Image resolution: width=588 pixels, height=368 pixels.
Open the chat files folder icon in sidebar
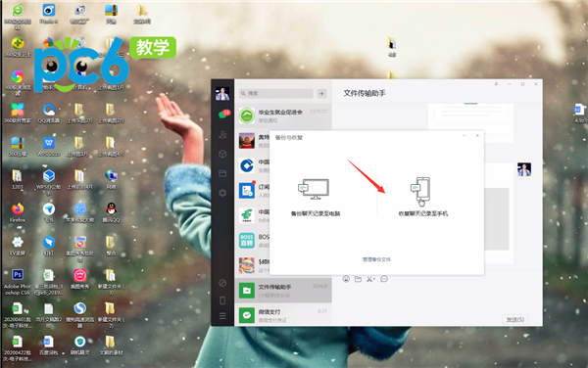(x=222, y=173)
